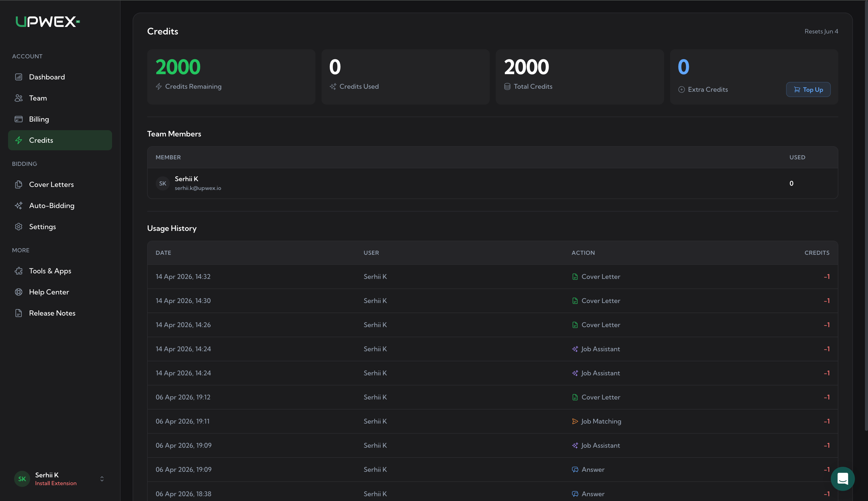868x501 pixels.
Task: Click the green 2000 Credits Remaining value
Action: click(178, 67)
